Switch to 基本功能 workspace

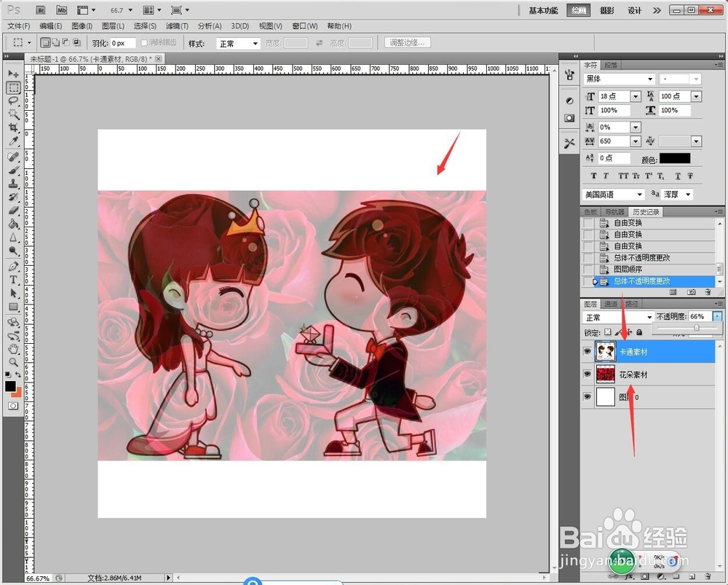pos(543,11)
